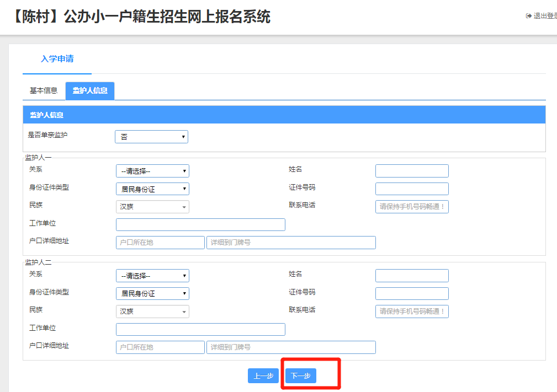
Task: Open 监护人一 关系 dropdown
Action: (x=152, y=171)
